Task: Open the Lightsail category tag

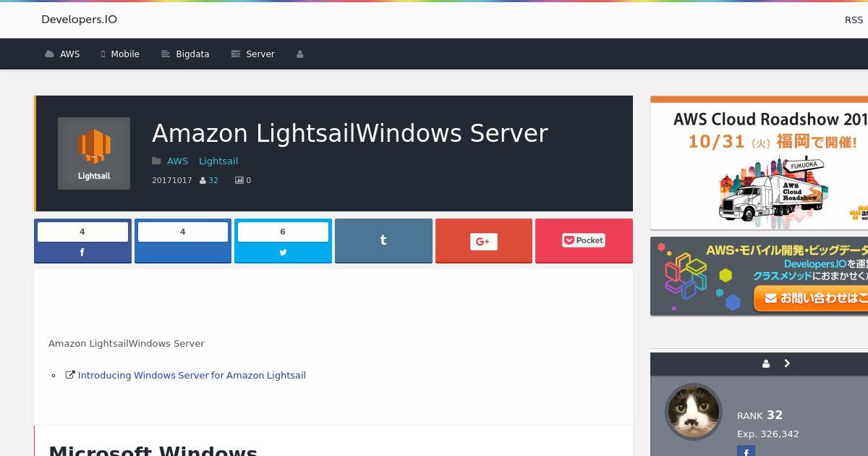Action: tap(218, 161)
